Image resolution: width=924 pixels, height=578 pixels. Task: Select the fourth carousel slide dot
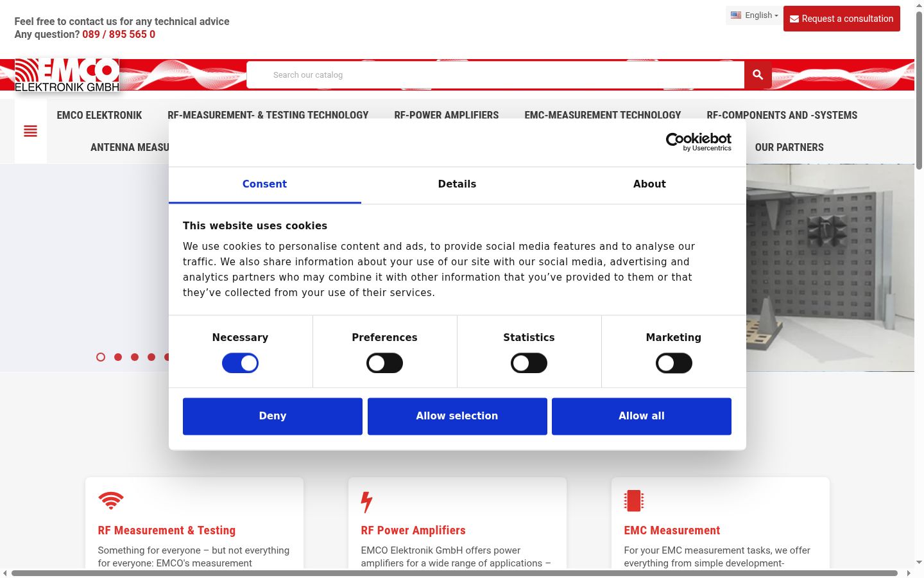tap(151, 357)
